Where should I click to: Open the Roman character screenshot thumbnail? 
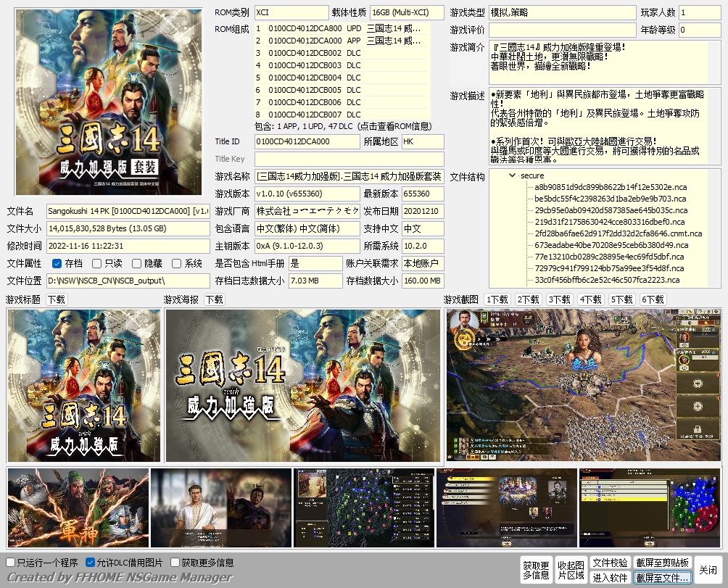click(221, 508)
